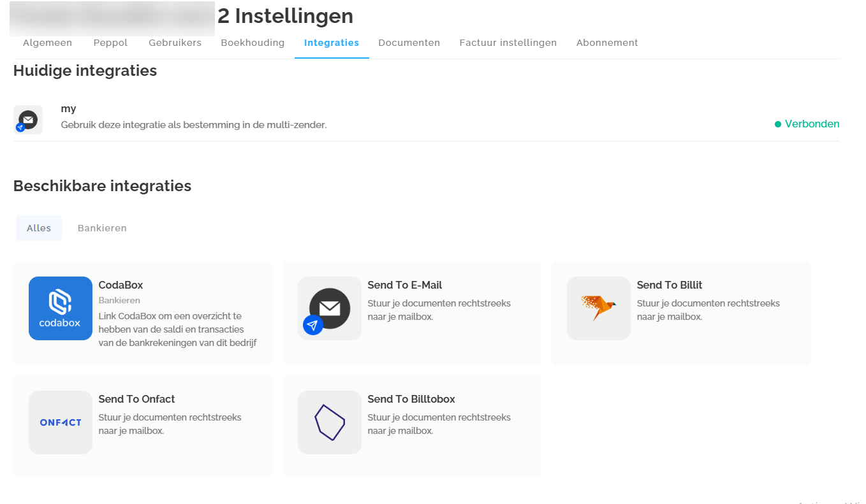Open the 'my' integration row title
866x504 pixels.
pyautogui.click(x=68, y=109)
